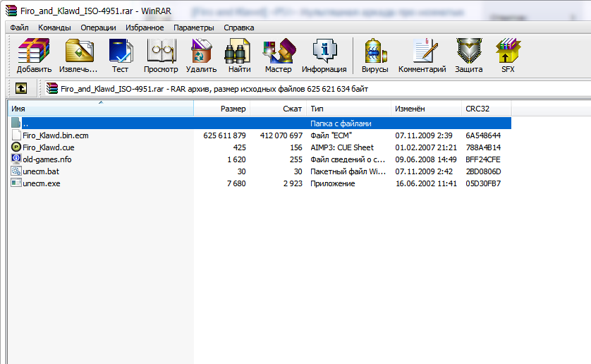Open the Команды menu
591x364 pixels.
tap(54, 28)
